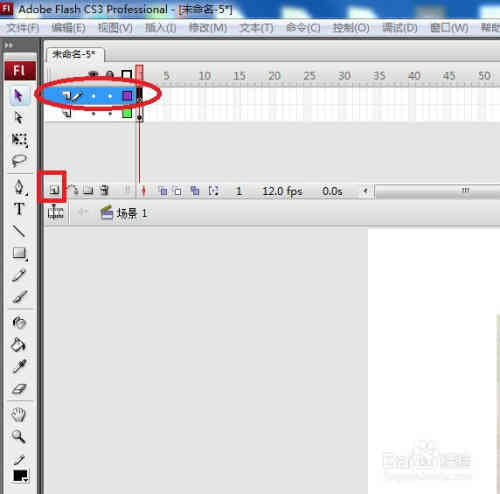
Task: Open the 控制(O) menu
Action: point(351,28)
